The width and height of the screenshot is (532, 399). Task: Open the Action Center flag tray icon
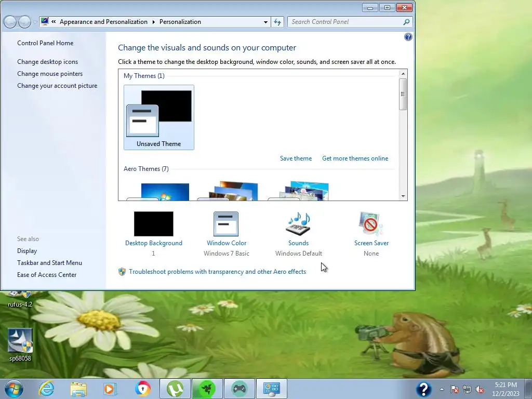coord(454,389)
